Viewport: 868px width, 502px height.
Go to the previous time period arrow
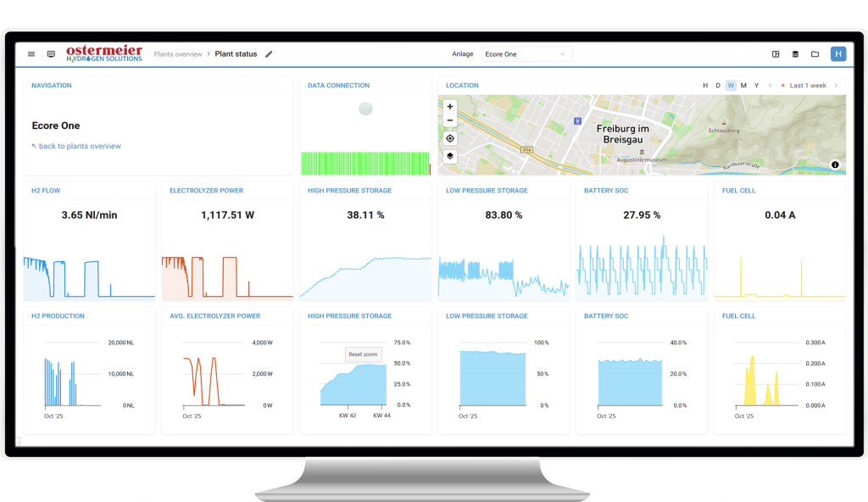coord(770,86)
